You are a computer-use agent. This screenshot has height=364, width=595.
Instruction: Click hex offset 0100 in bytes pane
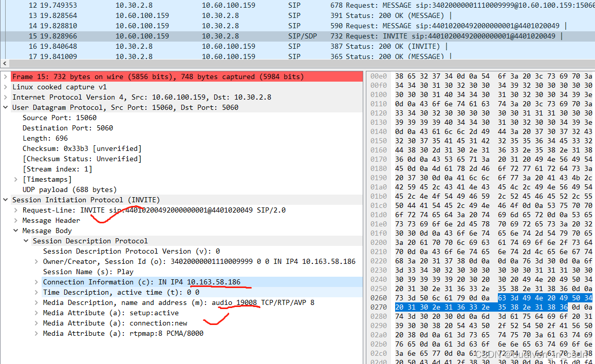pos(378,94)
